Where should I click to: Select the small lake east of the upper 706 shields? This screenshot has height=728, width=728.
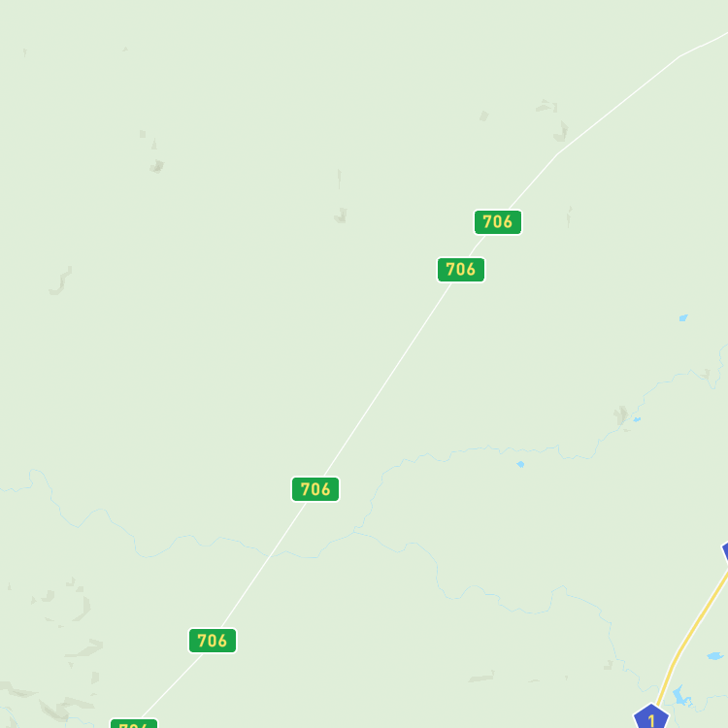(683, 317)
